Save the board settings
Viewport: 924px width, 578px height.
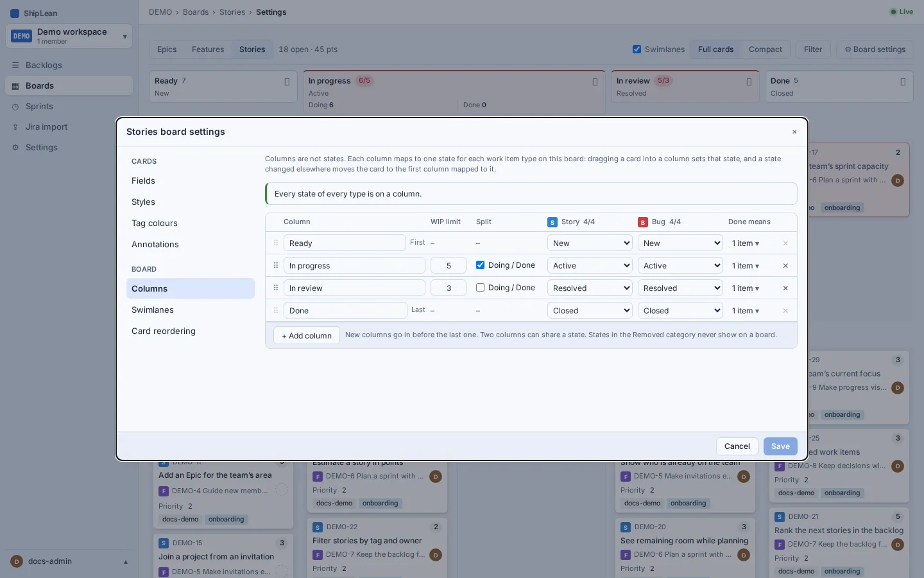pos(780,446)
